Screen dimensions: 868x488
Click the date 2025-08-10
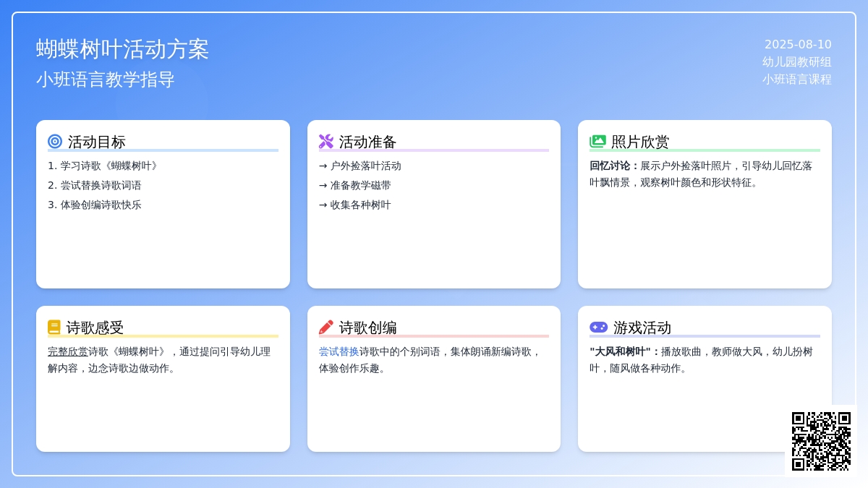pyautogui.click(x=798, y=45)
